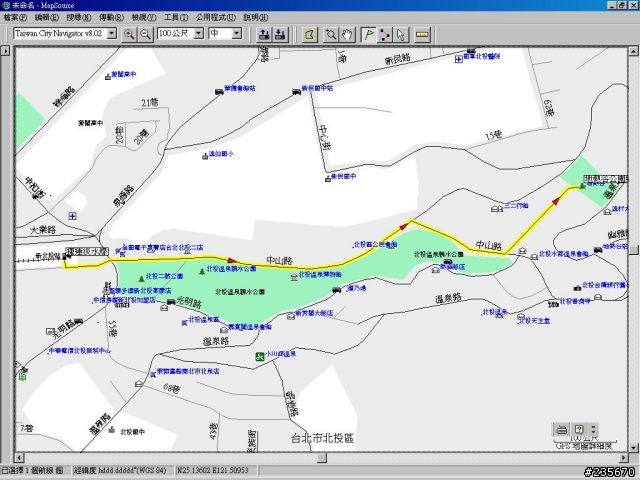Click the printer-like icon on map overlay

coord(562,429)
